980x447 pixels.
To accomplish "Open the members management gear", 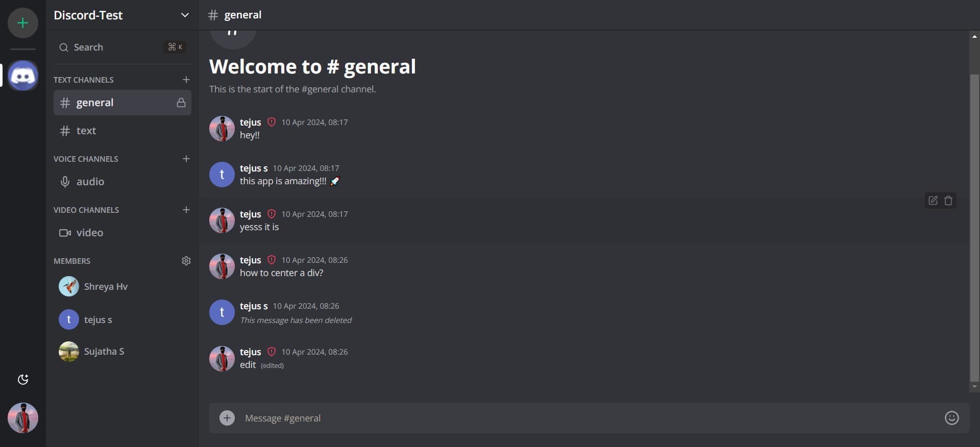I will [x=186, y=261].
